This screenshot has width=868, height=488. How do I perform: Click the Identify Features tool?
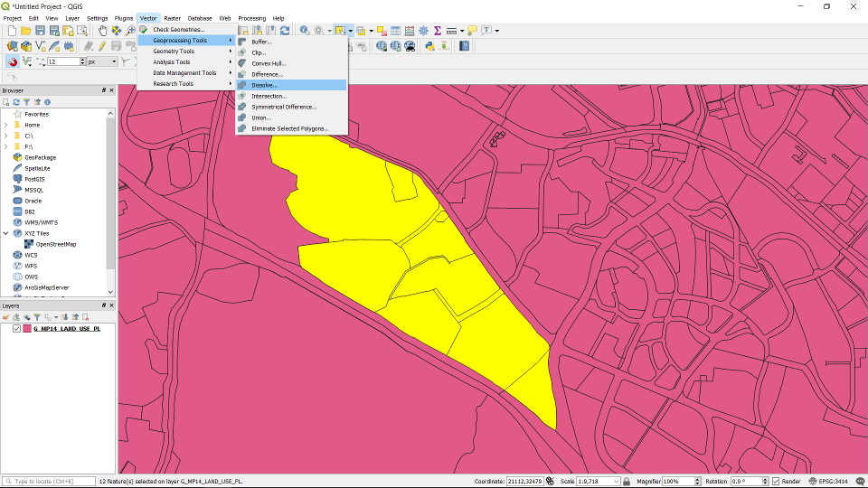[x=305, y=31]
